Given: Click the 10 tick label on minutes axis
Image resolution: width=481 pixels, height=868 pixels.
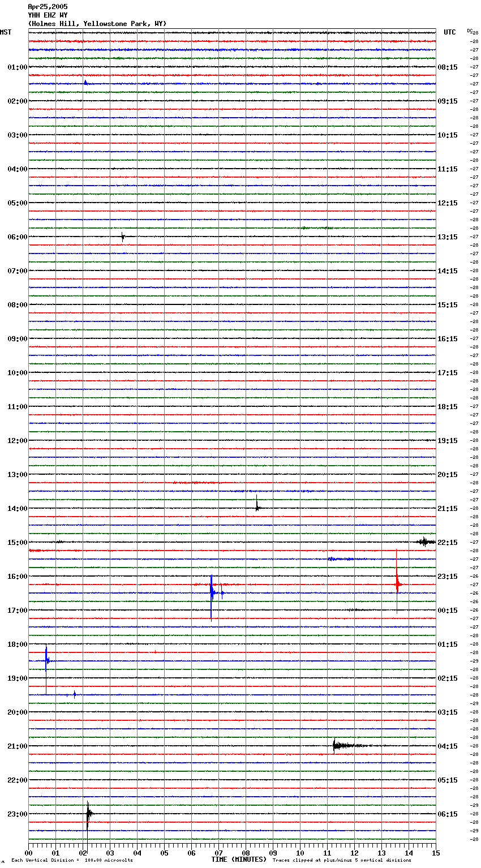Looking at the screenshot, I should pos(300,853).
